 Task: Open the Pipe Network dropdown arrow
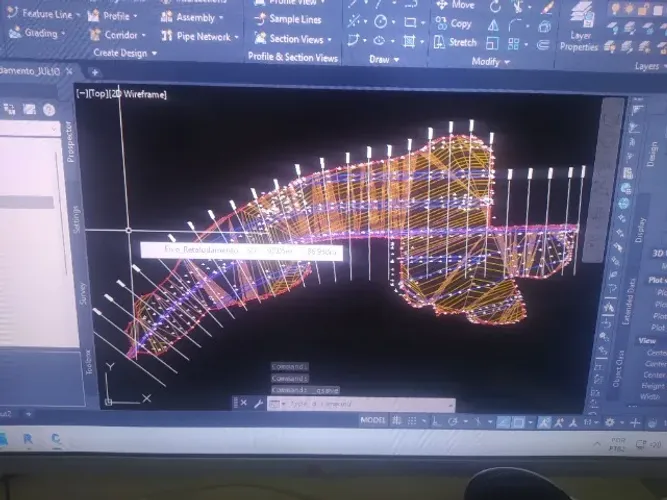pyautogui.click(x=237, y=37)
